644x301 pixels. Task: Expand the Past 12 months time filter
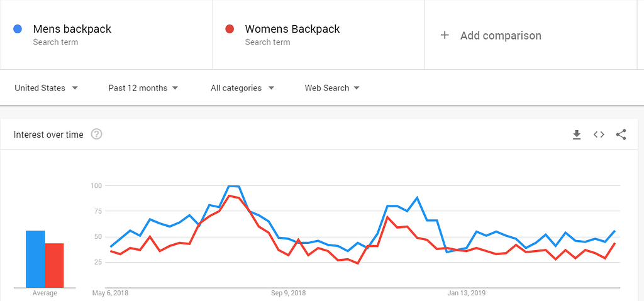[x=143, y=88]
